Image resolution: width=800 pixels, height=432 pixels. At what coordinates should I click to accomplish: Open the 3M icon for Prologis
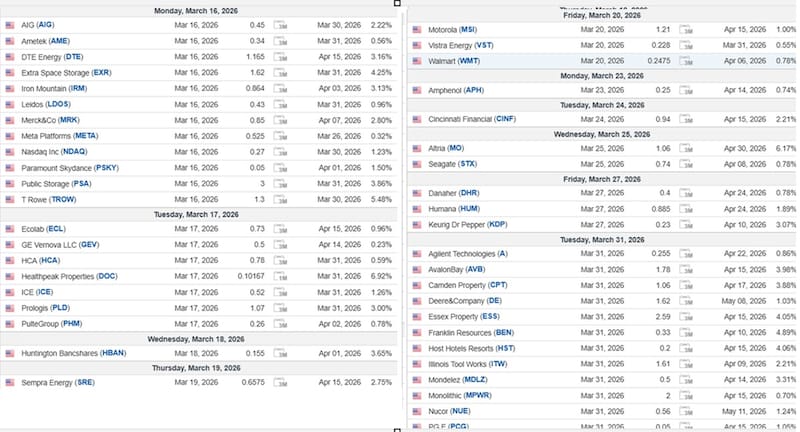tap(283, 308)
